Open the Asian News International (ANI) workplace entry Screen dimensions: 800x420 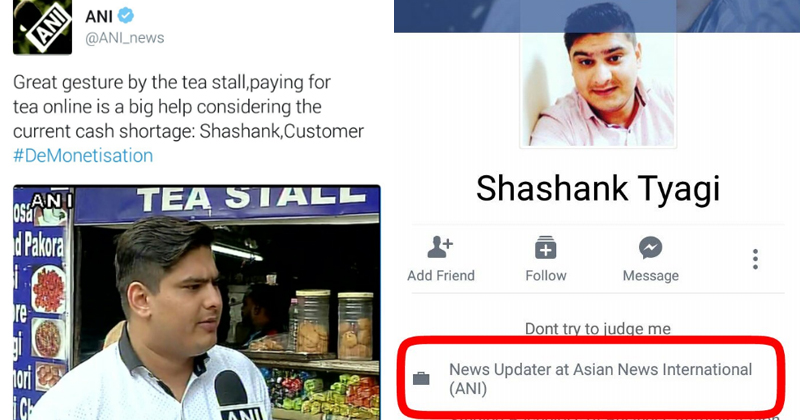pos(601,379)
